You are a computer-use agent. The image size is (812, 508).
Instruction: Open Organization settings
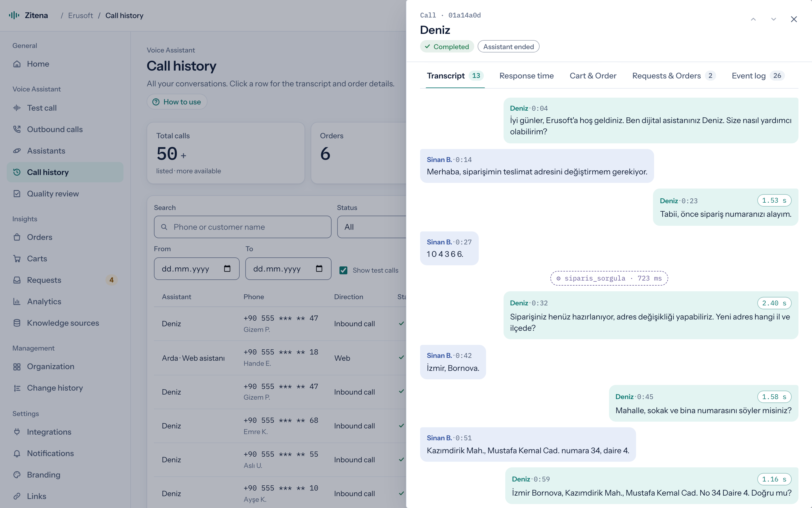click(65, 367)
